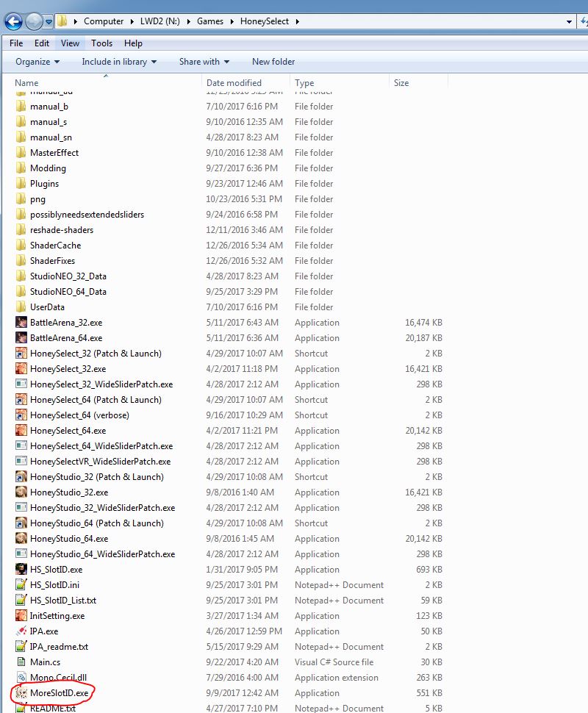
Task: Select the HoneySelect_64 (Patch & Launch) shortcut name
Action: [x=96, y=400]
